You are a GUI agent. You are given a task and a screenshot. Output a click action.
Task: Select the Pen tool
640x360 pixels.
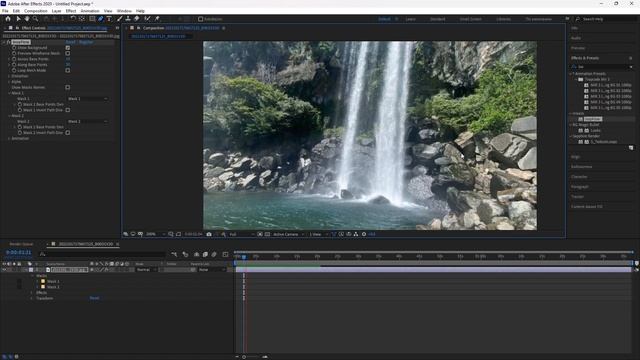coord(100,19)
